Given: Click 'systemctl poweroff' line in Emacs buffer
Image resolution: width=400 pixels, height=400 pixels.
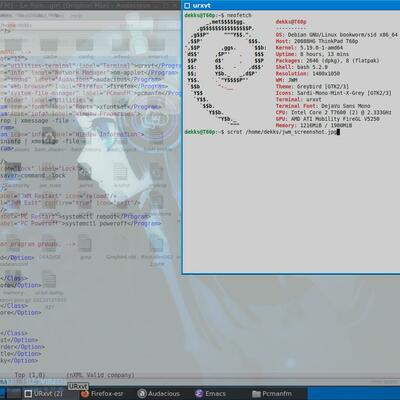Looking at the screenshot, I should click(x=80, y=223).
